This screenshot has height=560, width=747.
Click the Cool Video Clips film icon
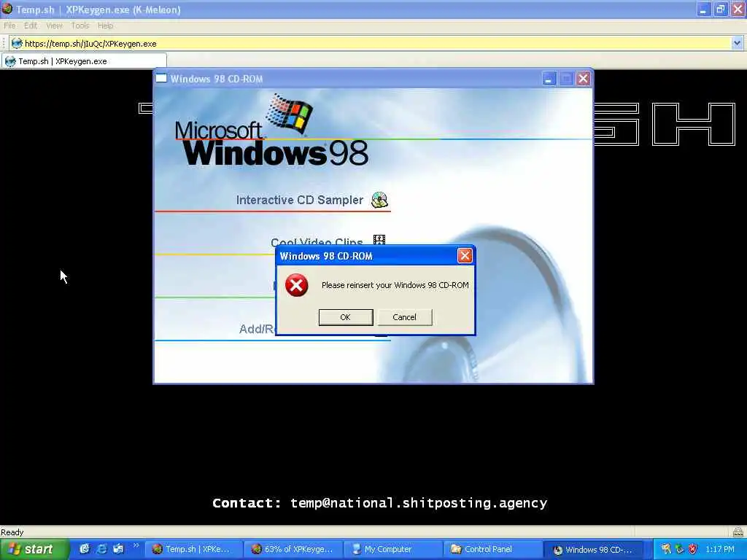(x=379, y=239)
